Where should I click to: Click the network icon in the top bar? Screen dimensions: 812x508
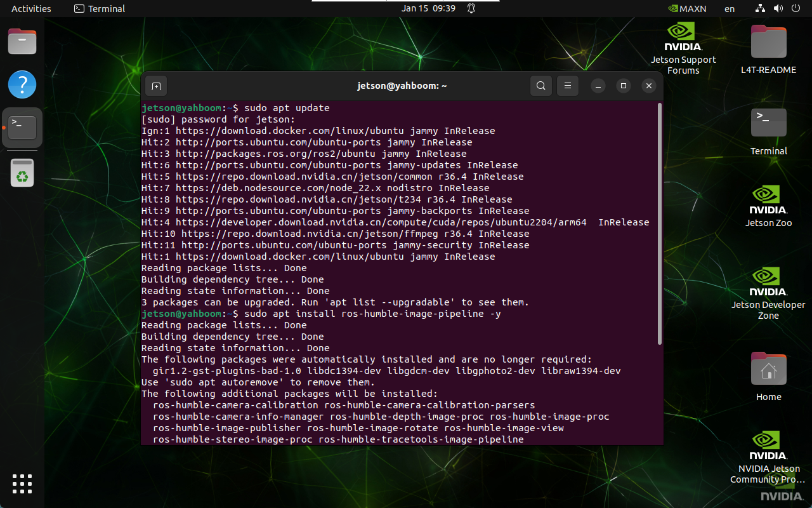[761, 9]
